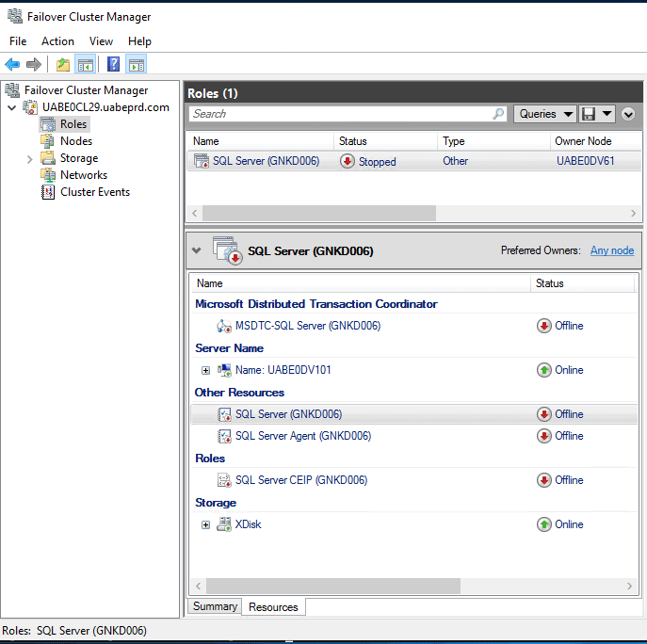The height and width of the screenshot is (644, 647).
Task: Click the Offline status icon for MSDTC-SQL Server
Action: [544, 326]
